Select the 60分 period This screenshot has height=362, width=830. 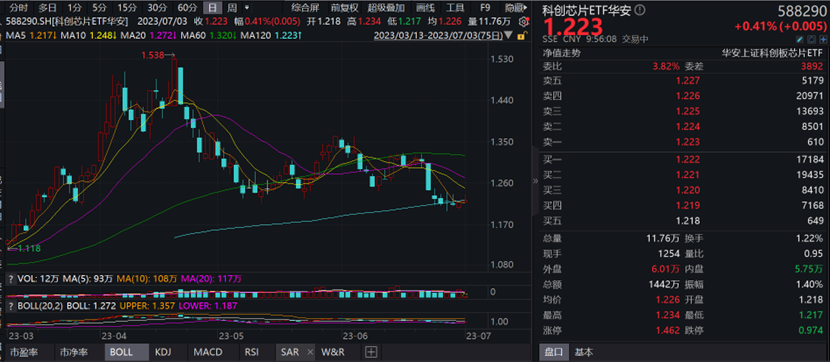click(x=187, y=8)
